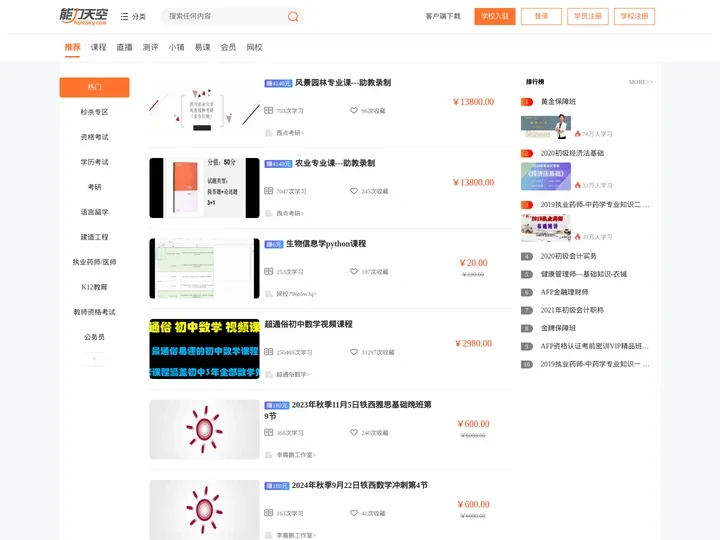720x540 pixels.
Task: Switch to the 小铺 tab
Action: [x=176, y=47]
